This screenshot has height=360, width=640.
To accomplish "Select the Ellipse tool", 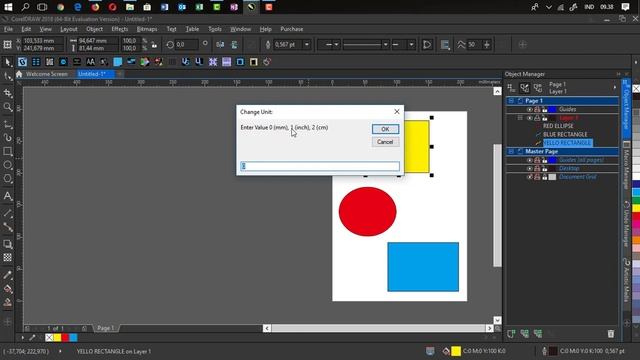I will click(x=8, y=165).
